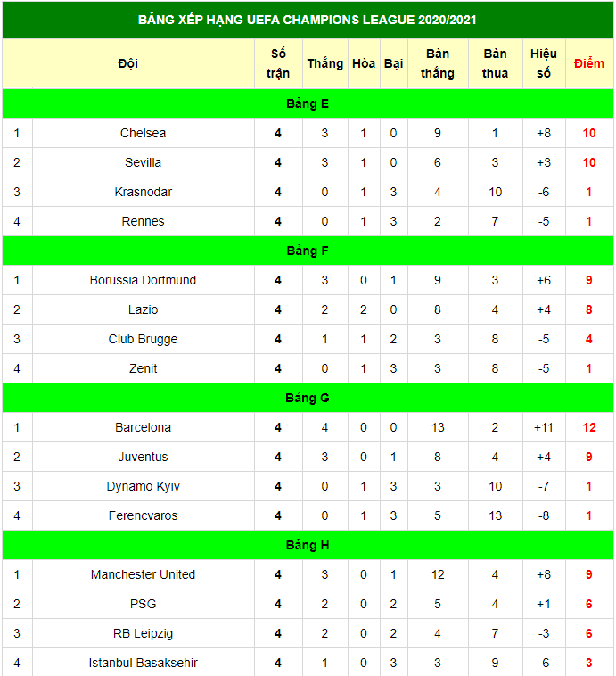This screenshot has height=676, width=616.
Task: Select the Borussia Dortmund team name
Action: click(143, 280)
